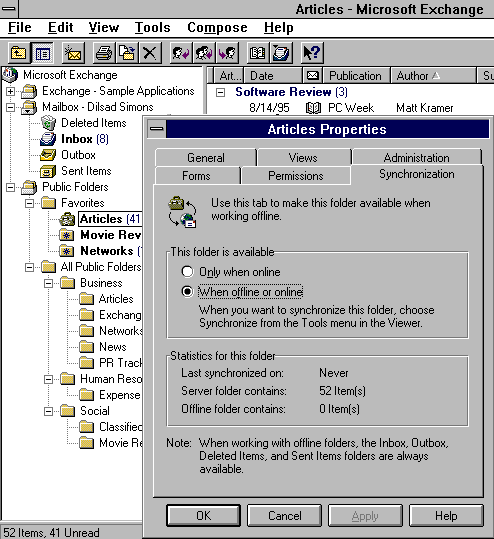Click the PC Week article book icon
Image resolution: width=494 pixels, height=539 pixels.
coord(313,108)
